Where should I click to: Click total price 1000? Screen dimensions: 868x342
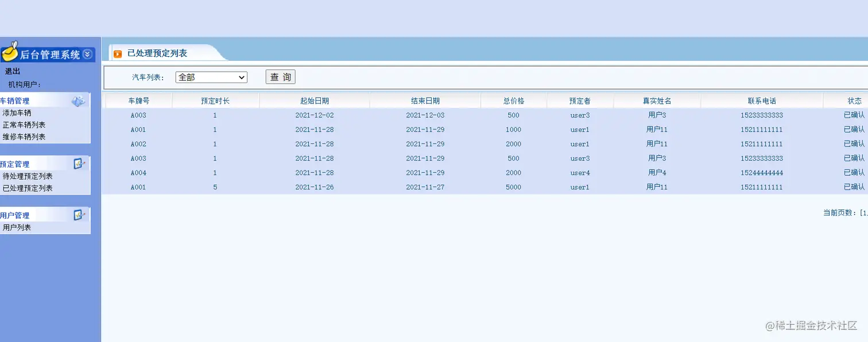point(514,130)
